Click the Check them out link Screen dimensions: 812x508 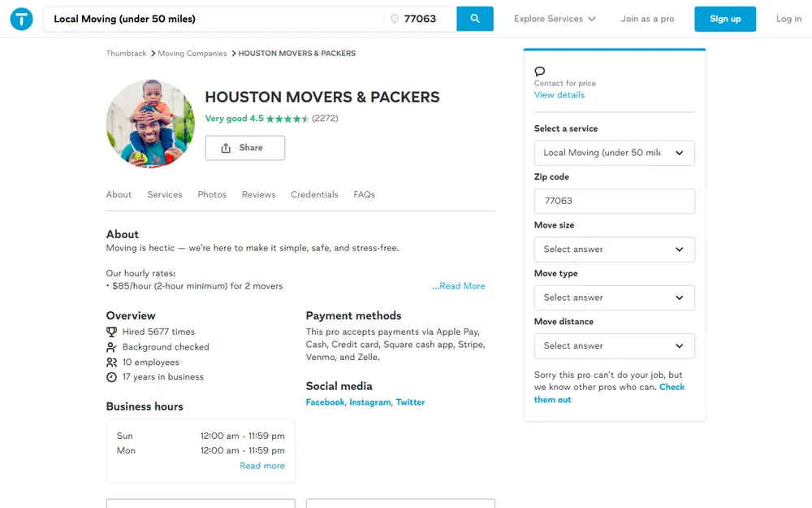pos(672,387)
